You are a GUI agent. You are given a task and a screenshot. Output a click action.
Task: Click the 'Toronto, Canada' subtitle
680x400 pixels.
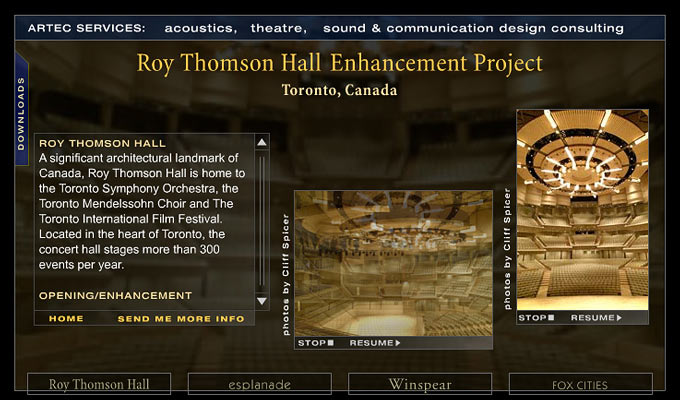click(339, 90)
